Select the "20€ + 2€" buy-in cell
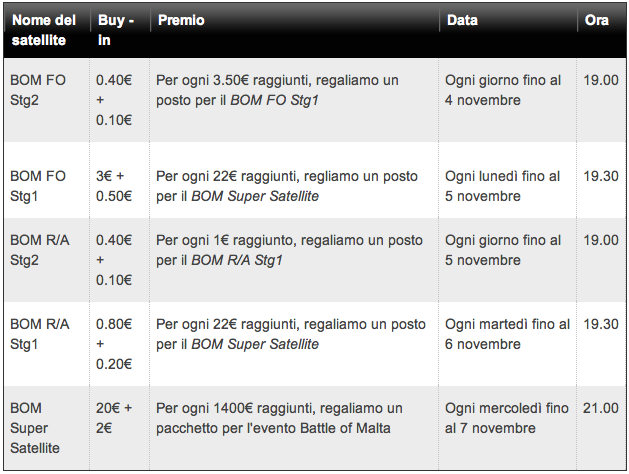629x474 pixels. [117, 418]
